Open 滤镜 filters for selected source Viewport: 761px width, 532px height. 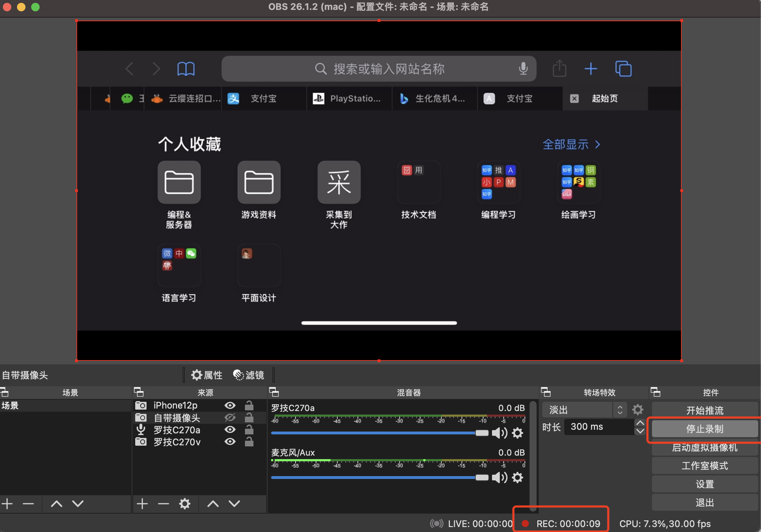pyautogui.click(x=249, y=375)
